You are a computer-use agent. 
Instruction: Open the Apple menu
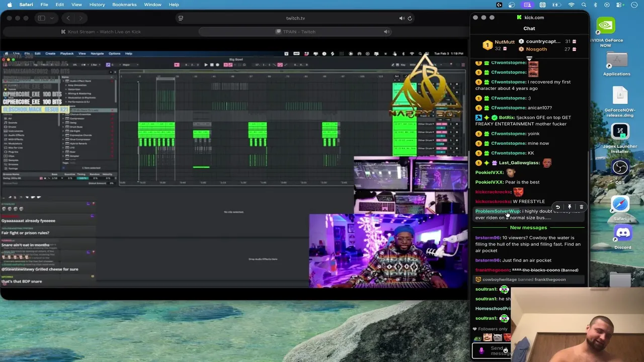(10, 5)
